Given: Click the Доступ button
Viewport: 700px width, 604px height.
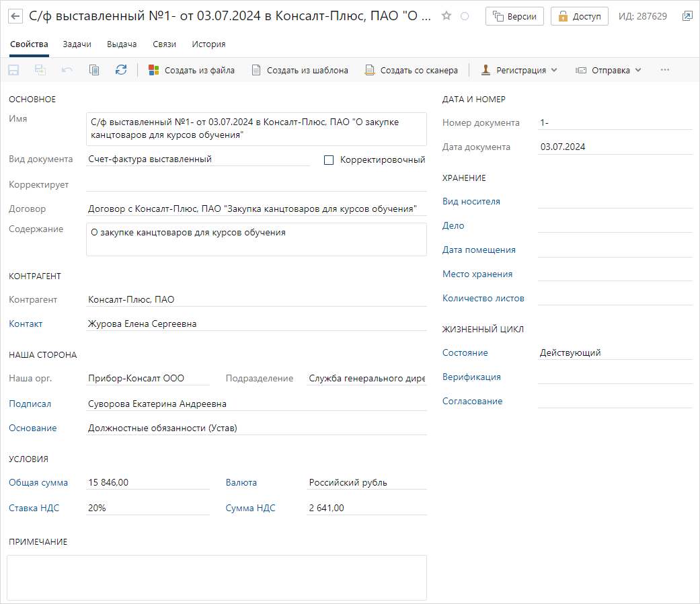Looking at the screenshot, I should click(579, 16).
